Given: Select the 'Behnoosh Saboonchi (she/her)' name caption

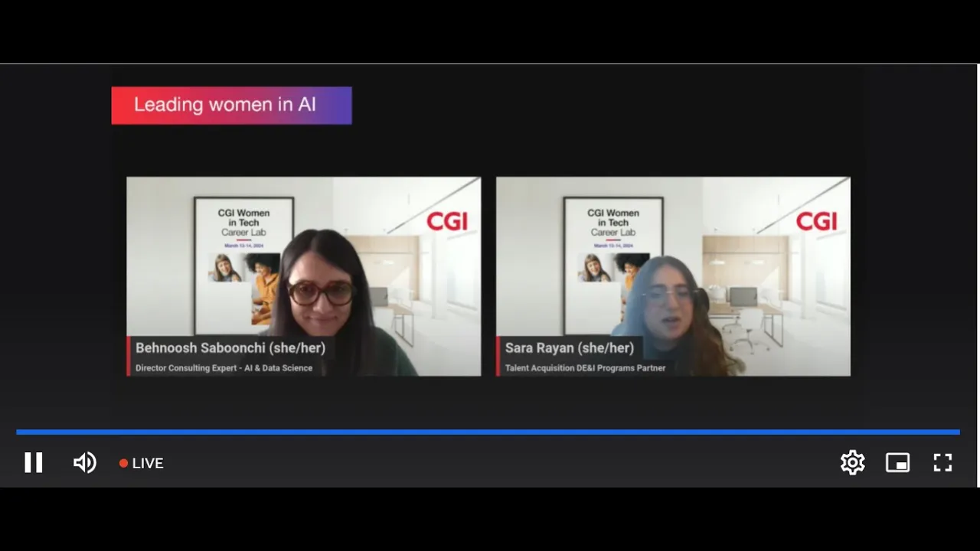Looking at the screenshot, I should 230,347.
